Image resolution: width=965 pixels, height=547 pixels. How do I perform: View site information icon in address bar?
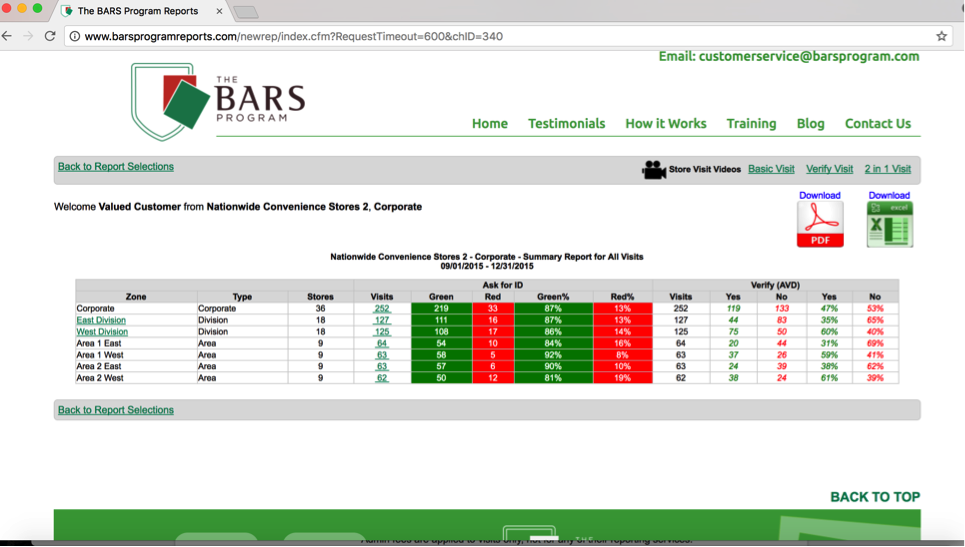[74, 36]
